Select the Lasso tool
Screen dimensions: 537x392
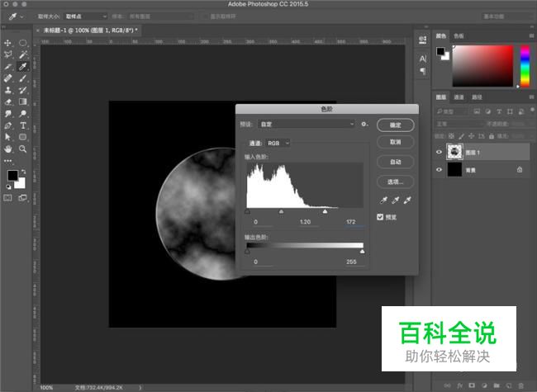[x=7, y=54]
